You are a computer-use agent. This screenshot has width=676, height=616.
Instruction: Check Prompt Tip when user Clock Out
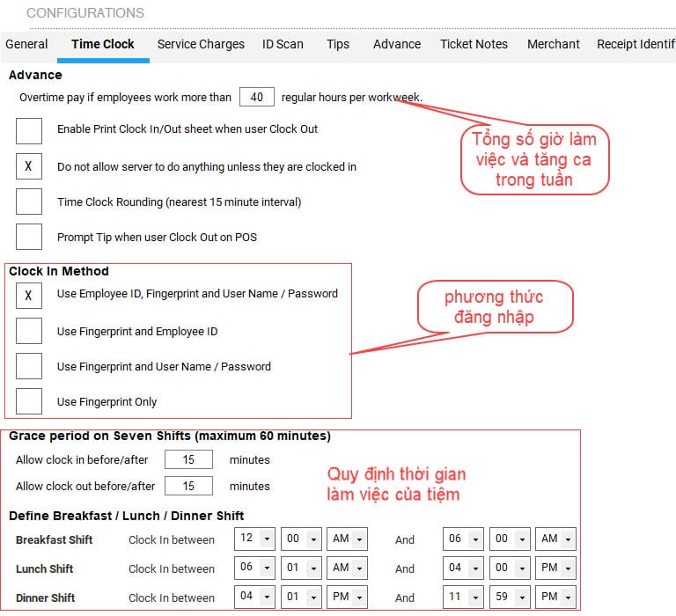pyautogui.click(x=29, y=237)
